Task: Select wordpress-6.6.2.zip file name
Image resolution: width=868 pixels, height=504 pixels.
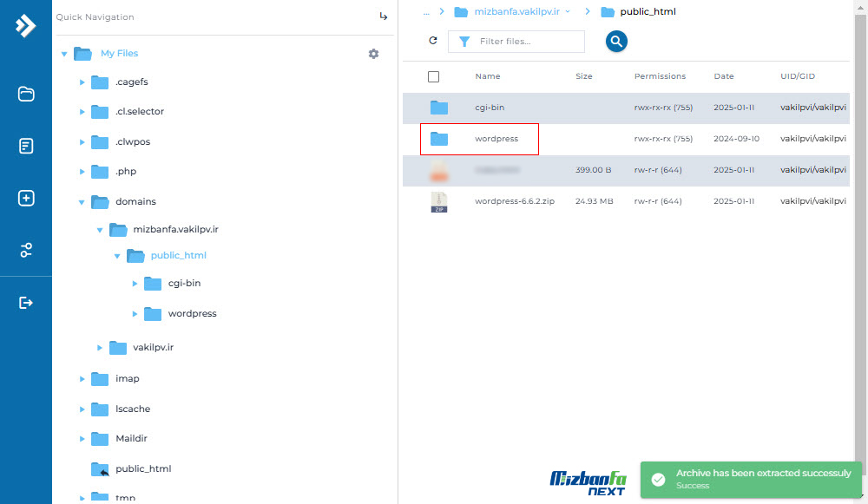Action: pyautogui.click(x=514, y=201)
